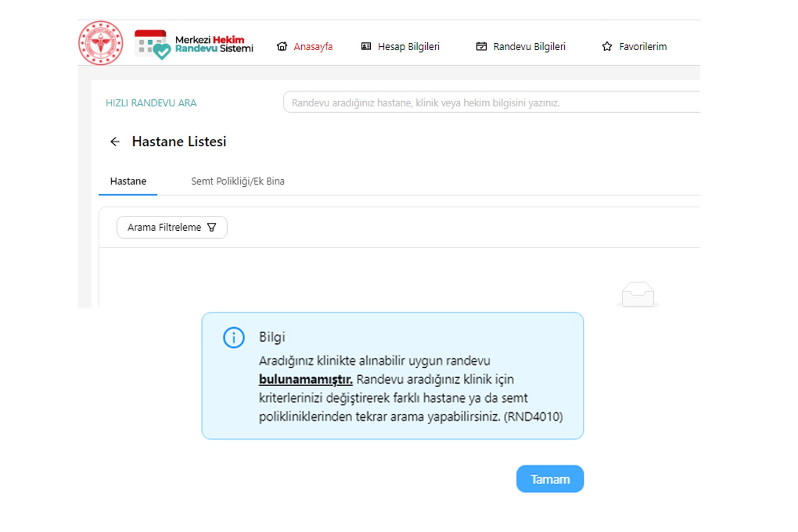
Task: Click the Bilgi dialog title
Action: [x=272, y=337]
